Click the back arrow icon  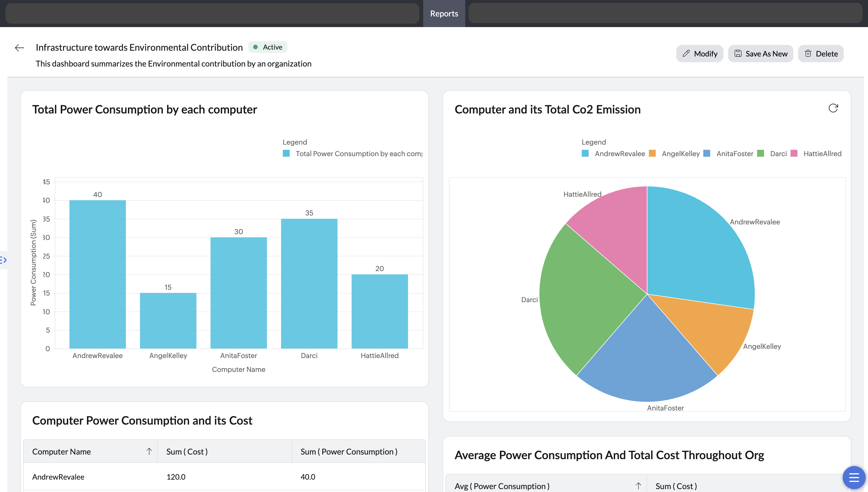tap(20, 48)
